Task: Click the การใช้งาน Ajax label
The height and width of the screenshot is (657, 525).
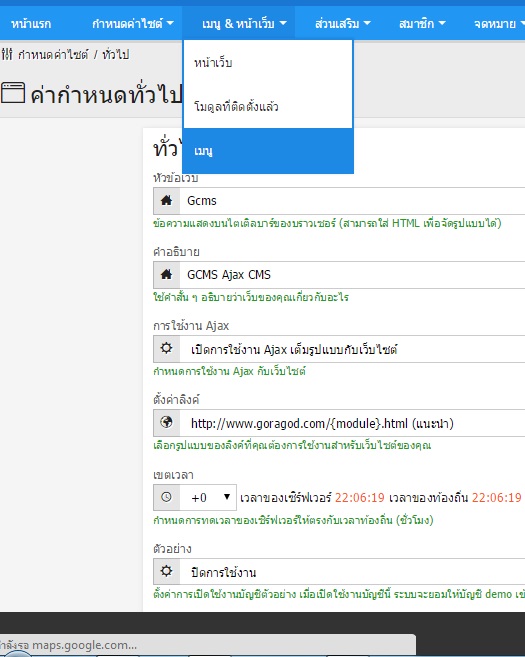Action: (191, 326)
